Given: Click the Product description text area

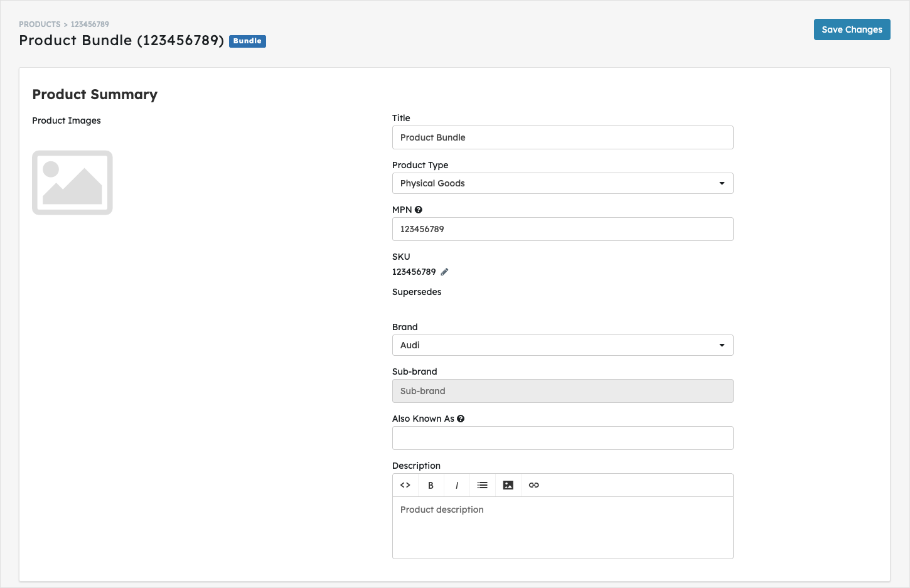Looking at the screenshot, I should pos(562,528).
